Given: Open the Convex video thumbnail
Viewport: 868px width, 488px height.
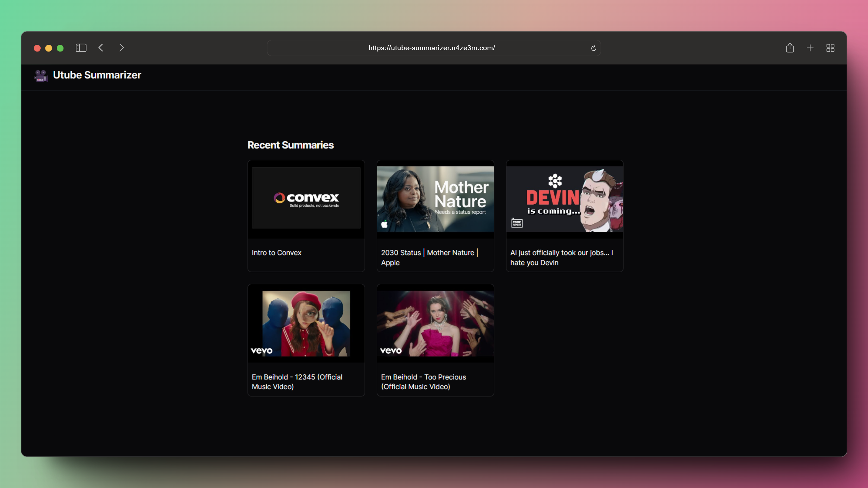Looking at the screenshot, I should [306, 198].
